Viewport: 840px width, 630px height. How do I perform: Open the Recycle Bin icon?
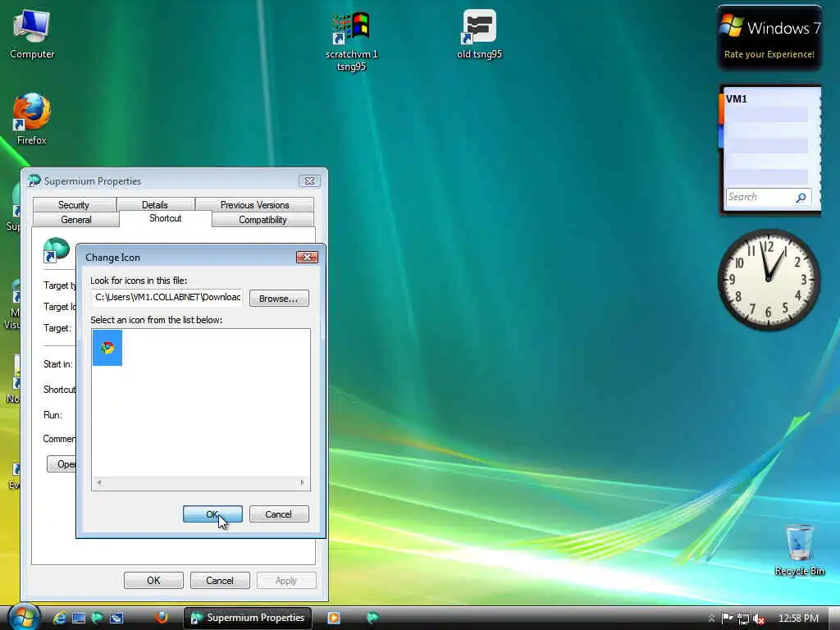(x=799, y=550)
